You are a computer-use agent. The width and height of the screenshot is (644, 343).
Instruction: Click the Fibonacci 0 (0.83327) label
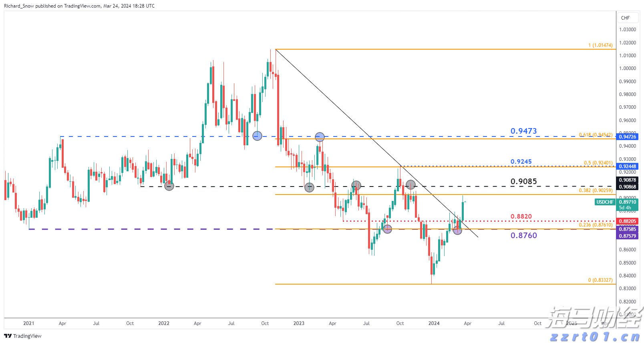point(600,280)
